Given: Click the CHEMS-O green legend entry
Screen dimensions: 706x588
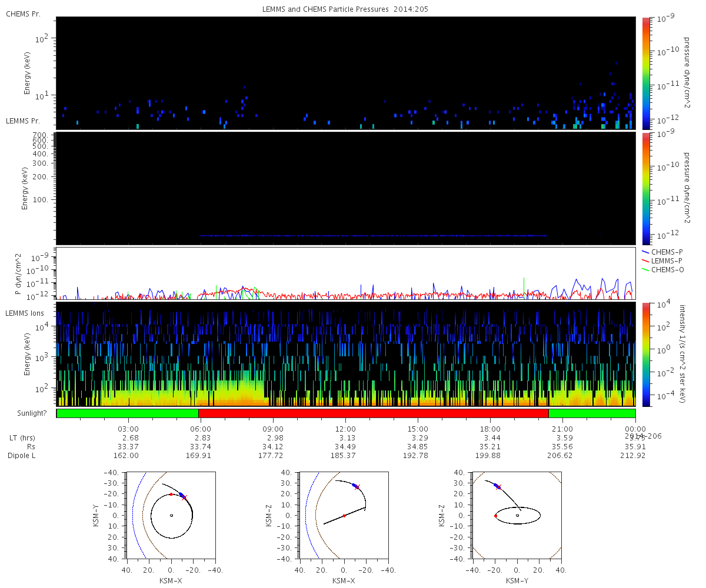Looking at the screenshot, I should coord(662,269).
